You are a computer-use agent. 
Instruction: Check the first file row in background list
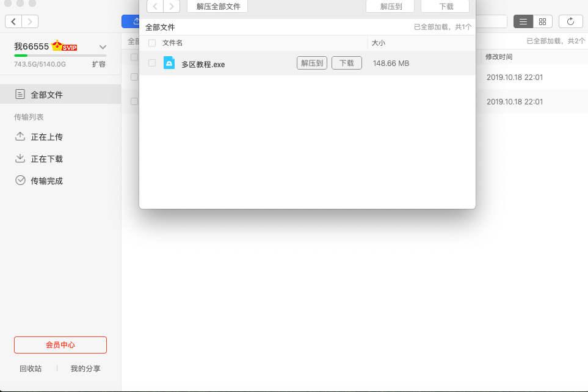click(134, 77)
